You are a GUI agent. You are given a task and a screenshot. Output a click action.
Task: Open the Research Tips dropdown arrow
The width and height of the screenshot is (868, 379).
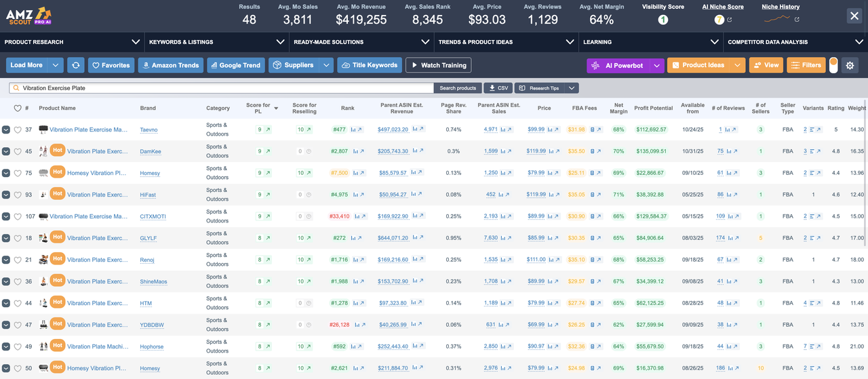[572, 88]
